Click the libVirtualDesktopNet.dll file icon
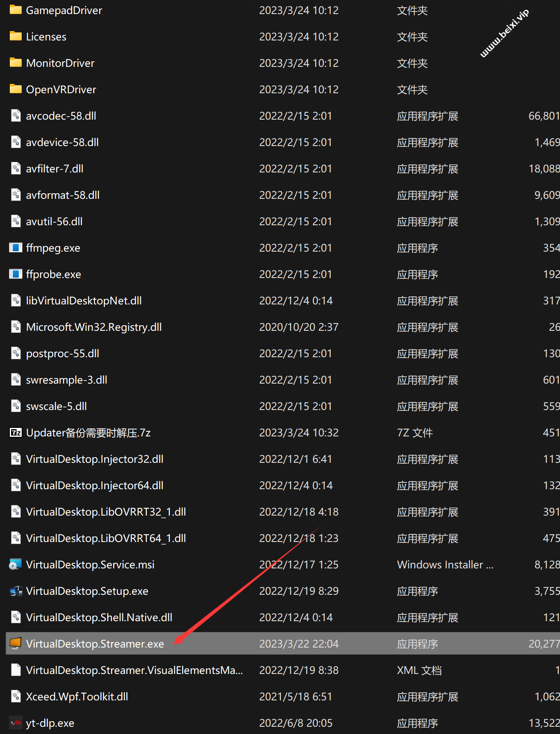Image resolution: width=560 pixels, height=734 pixels. 16,300
